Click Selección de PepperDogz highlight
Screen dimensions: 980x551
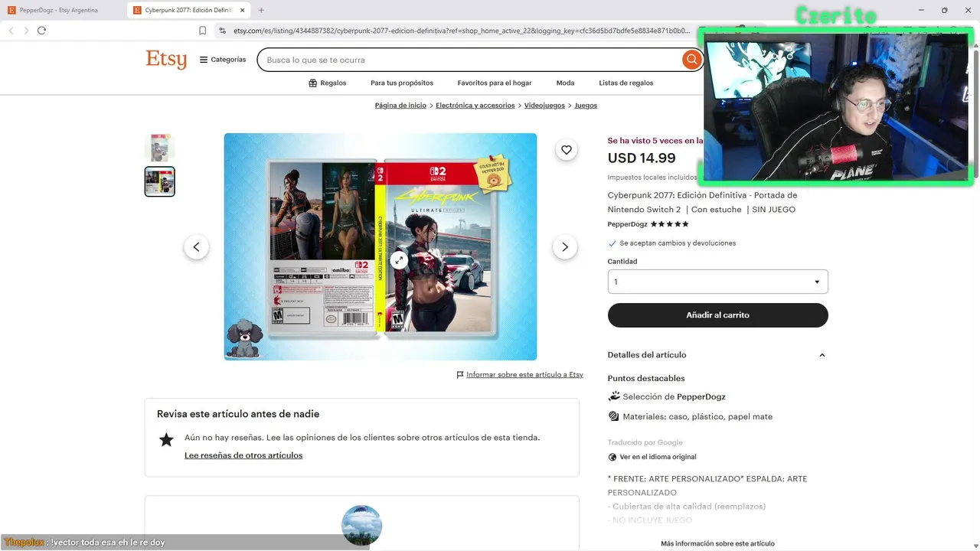tap(674, 396)
